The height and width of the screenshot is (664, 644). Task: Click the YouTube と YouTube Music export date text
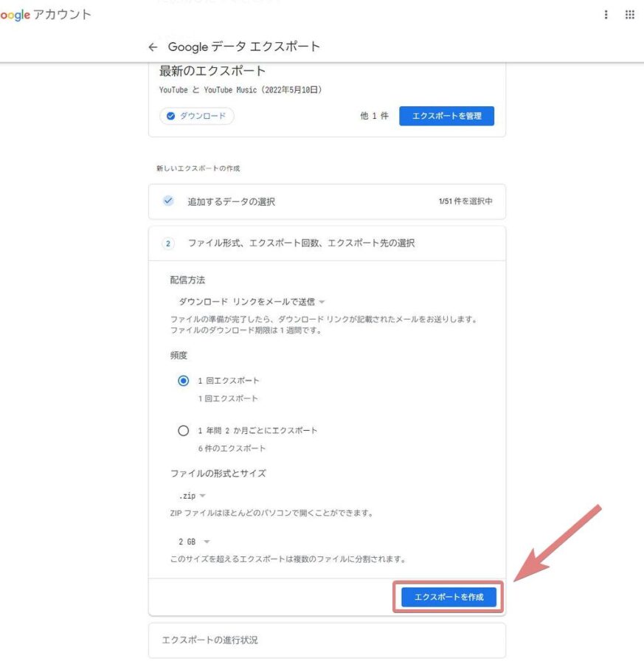240,90
